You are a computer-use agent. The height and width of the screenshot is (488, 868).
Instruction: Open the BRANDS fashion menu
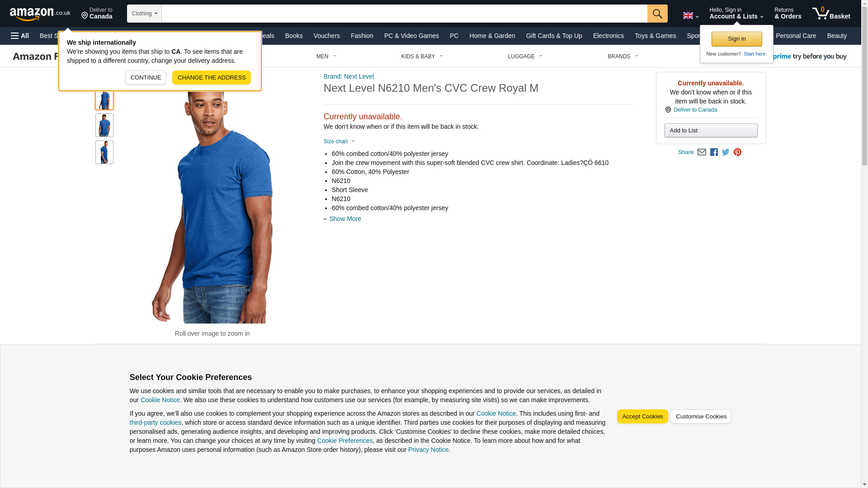pyautogui.click(x=623, y=56)
